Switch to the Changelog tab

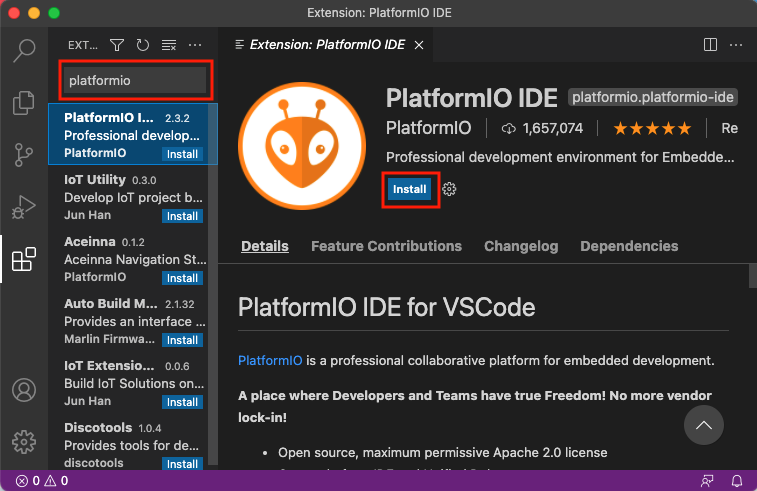(521, 246)
